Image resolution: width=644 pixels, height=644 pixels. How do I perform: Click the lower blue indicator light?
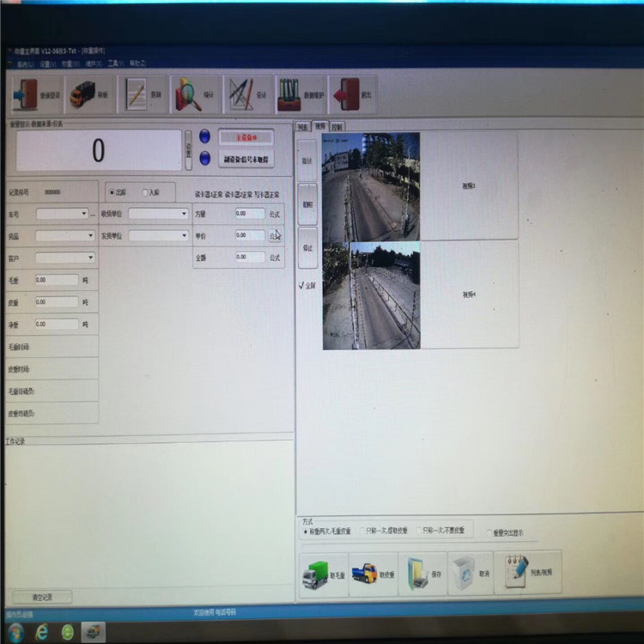coord(204,158)
